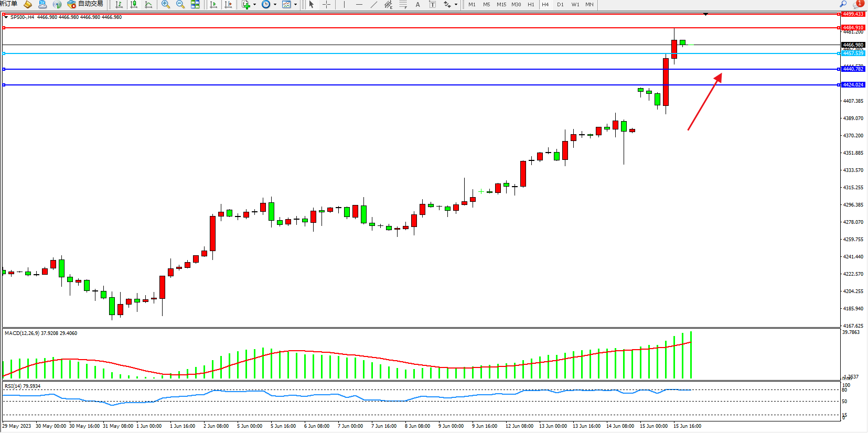The image size is (868, 433).
Task: Zoom out of the chart
Action: pos(180,4)
